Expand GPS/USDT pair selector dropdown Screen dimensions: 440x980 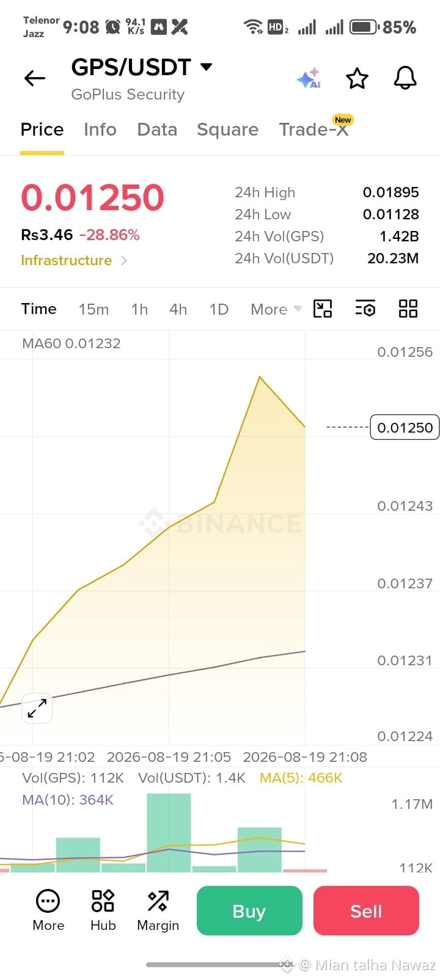click(207, 67)
